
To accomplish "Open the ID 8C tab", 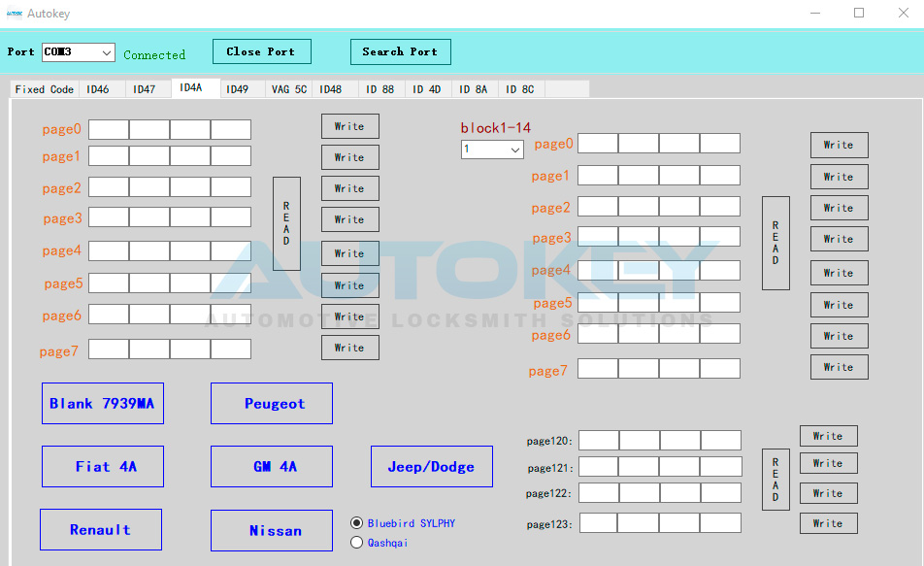I will (x=520, y=89).
